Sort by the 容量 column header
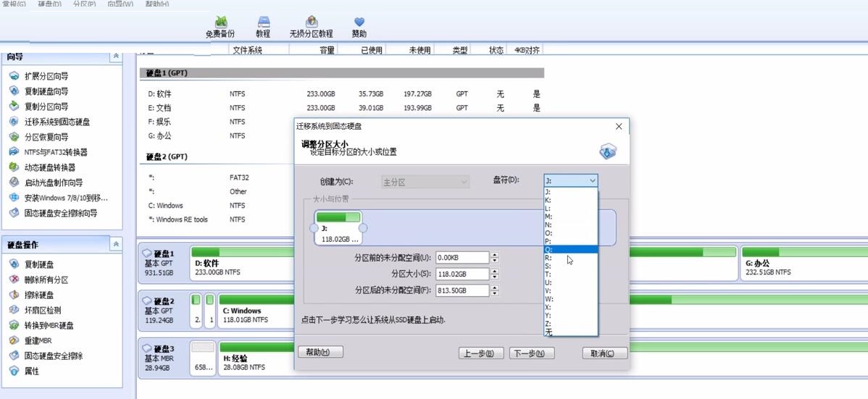The image size is (868, 399). (x=313, y=50)
